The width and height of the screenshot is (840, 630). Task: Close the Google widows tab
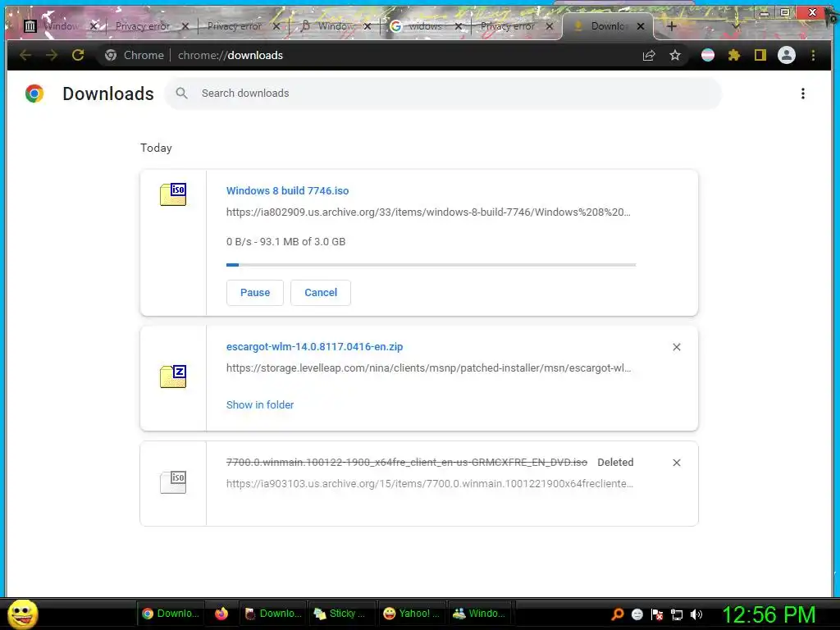(x=458, y=25)
